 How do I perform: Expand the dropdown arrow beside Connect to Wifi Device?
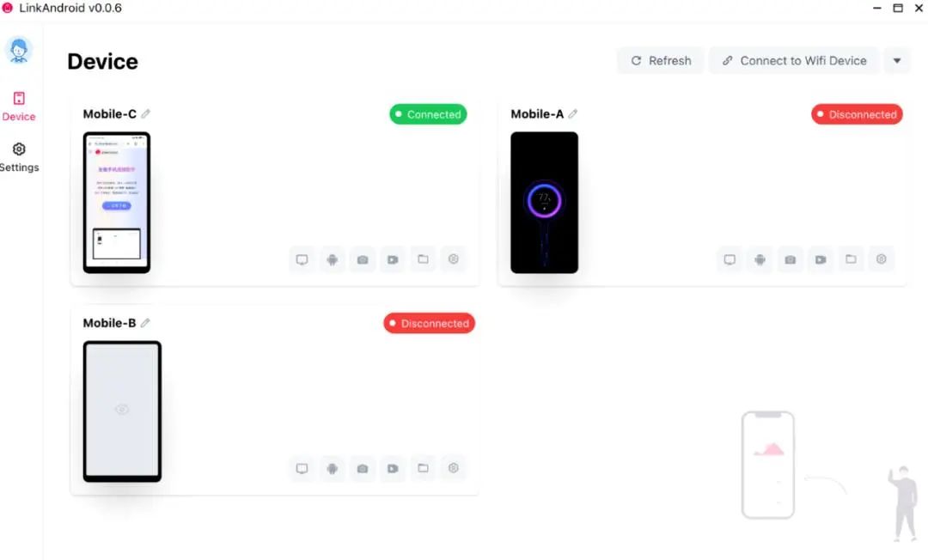tap(896, 61)
